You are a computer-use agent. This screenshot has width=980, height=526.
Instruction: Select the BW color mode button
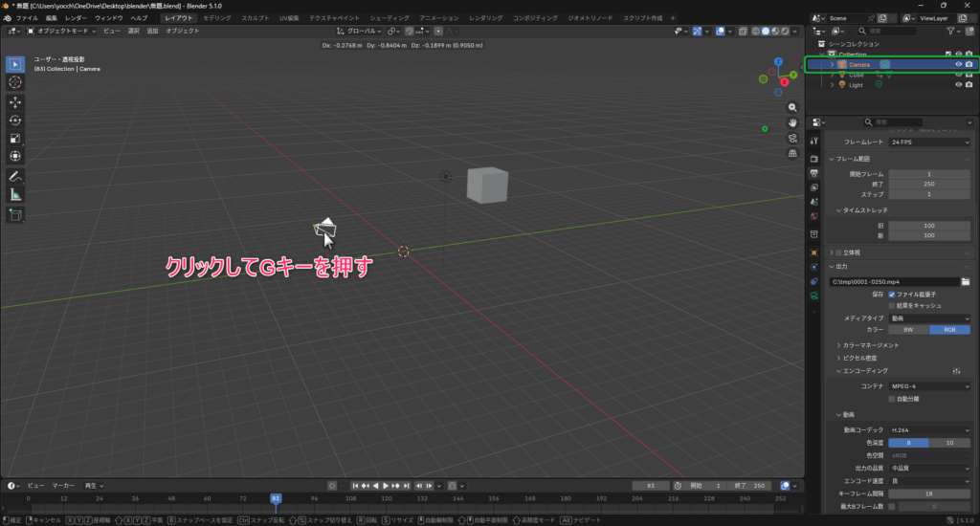[x=909, y=330]
